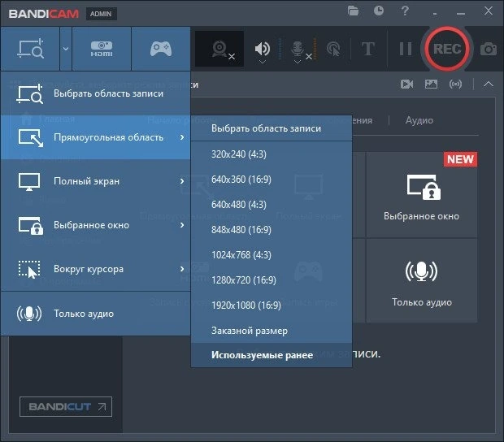Toggle the text overlay T icon
Screen dimensions: 504x442
point(368,49)
